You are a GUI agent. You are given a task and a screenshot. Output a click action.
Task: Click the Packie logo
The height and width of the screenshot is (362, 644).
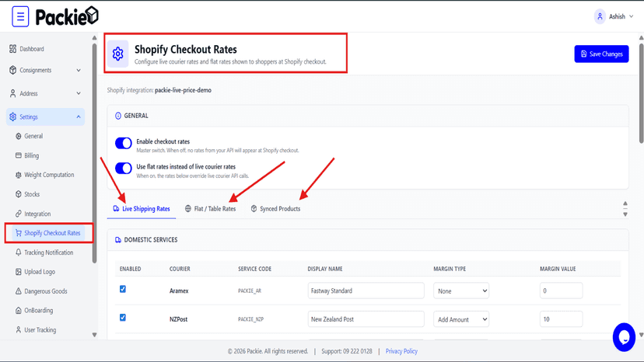67,16
